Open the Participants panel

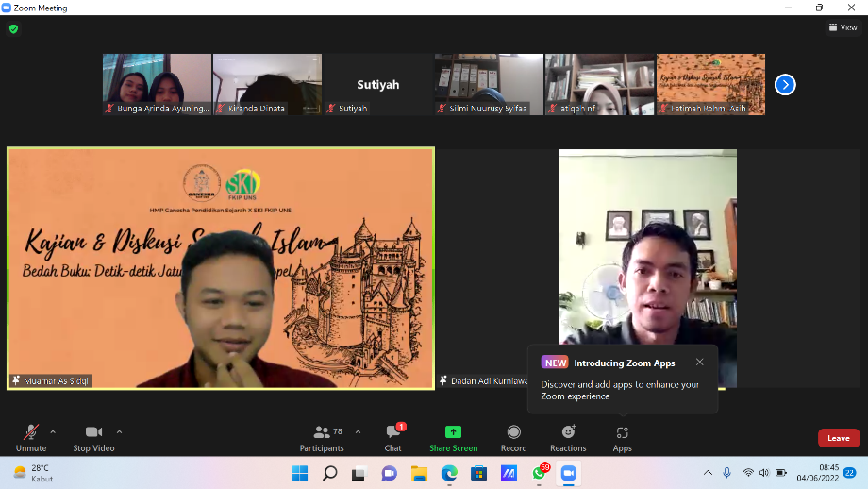click(x=323, y=436)
